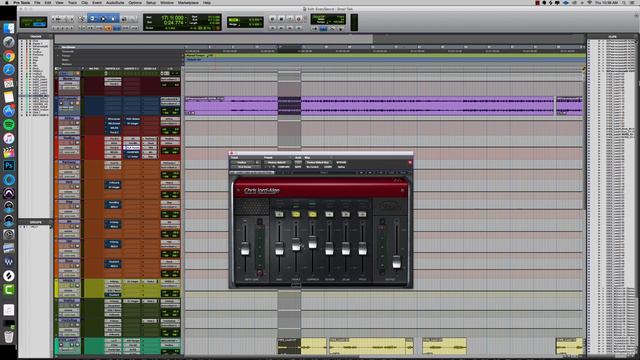
Task: Click the Reverb fader handle
Action: (329, 249)
